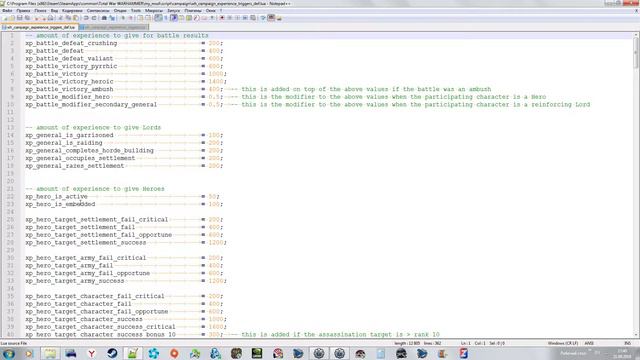Click the Cut toolbar icon
This screenshot has width=640, height=360.
click(x=60, y=18)
